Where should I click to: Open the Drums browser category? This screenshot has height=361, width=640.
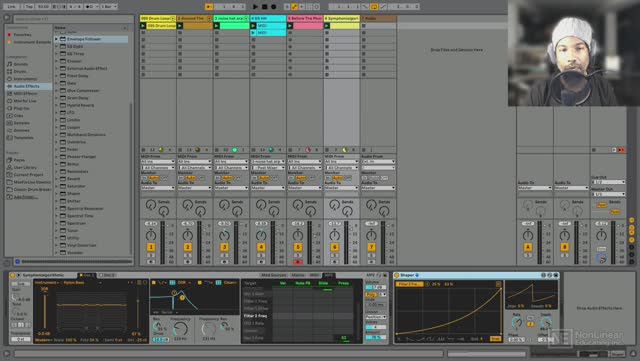[20, 71]
